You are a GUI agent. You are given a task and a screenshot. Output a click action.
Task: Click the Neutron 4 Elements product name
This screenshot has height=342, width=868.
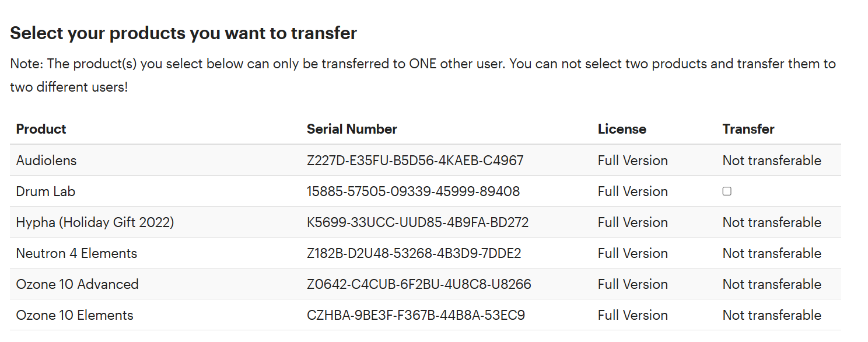click(76, 253)
